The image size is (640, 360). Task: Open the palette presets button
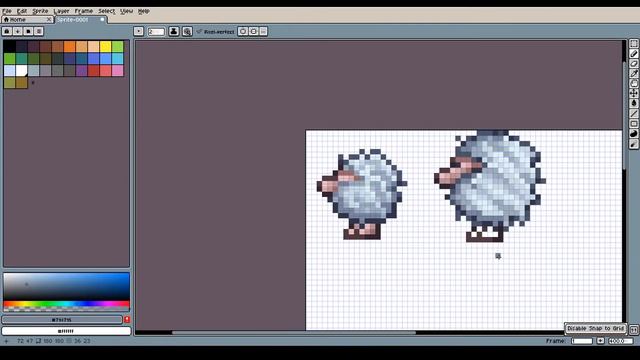[28, 31]
